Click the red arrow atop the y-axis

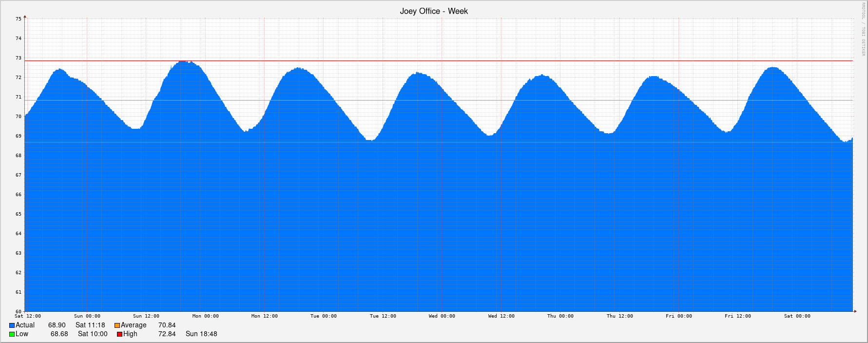[25, 17]
